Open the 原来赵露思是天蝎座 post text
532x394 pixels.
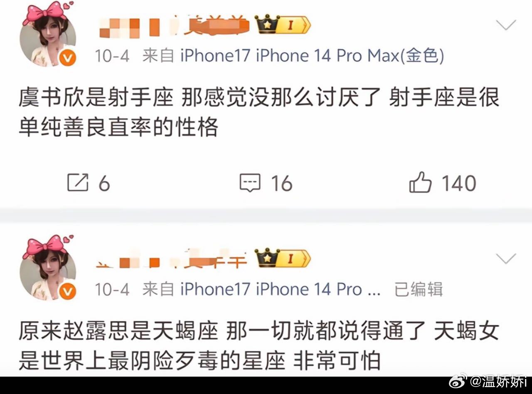coord(259,347)
